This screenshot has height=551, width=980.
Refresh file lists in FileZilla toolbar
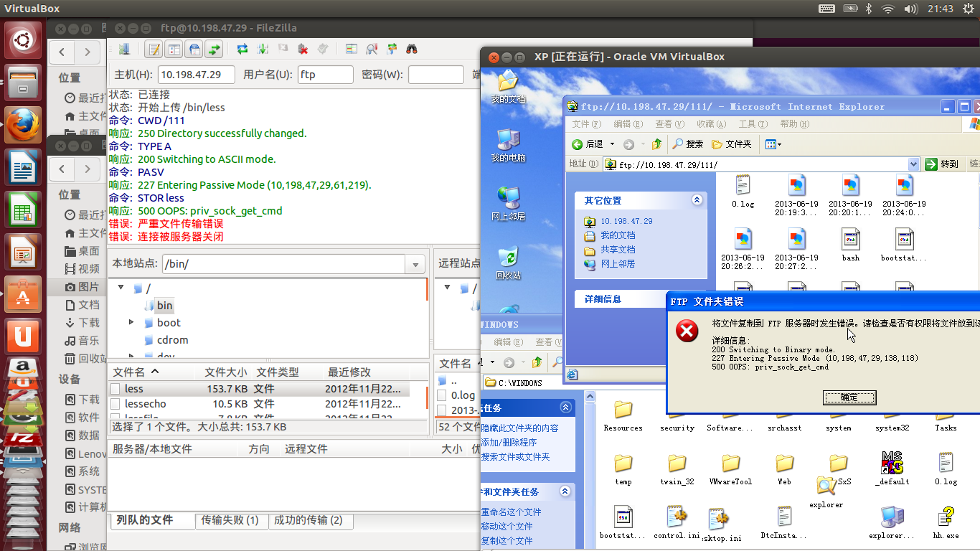pos(242,50)
